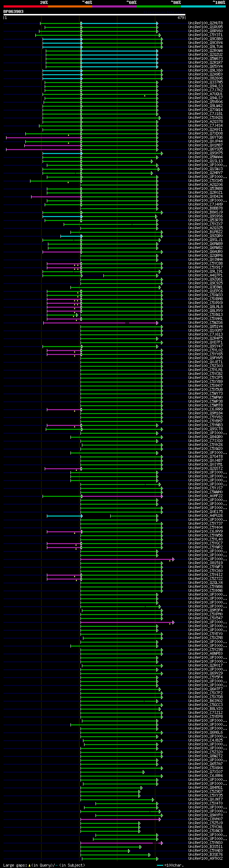This screenshot has height=868, width=229.
Task: Select label UniRef100_Q9LW42
Action: pyautogui.click(x=205, y=106)
